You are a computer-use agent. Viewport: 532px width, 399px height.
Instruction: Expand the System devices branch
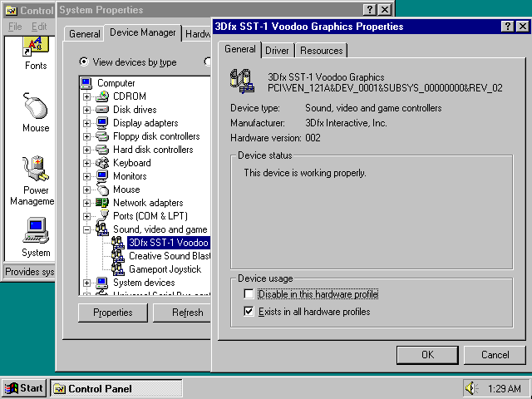[x=86, y=283]
